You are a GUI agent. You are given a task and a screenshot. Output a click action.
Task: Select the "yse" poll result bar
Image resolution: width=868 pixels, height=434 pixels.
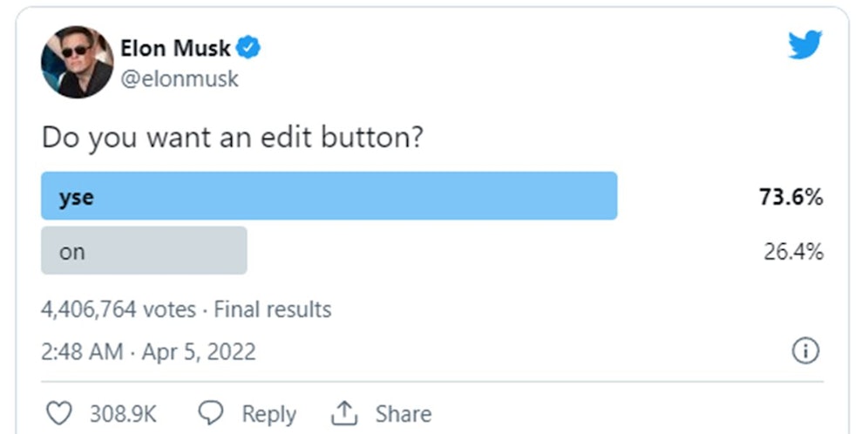[329, 196]
